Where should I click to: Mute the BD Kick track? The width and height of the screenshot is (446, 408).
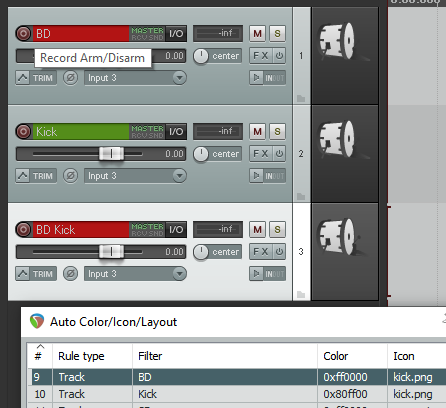point(257,230)
